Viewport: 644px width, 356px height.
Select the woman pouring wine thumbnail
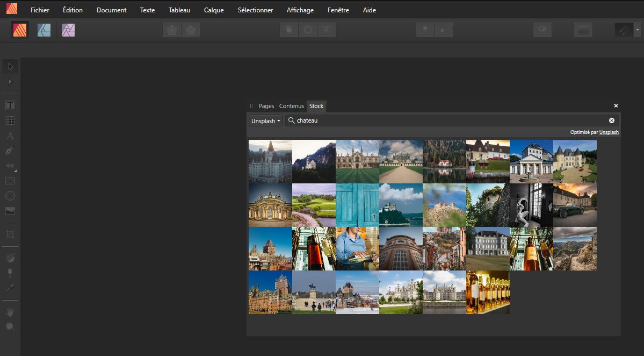pos(357,248)
